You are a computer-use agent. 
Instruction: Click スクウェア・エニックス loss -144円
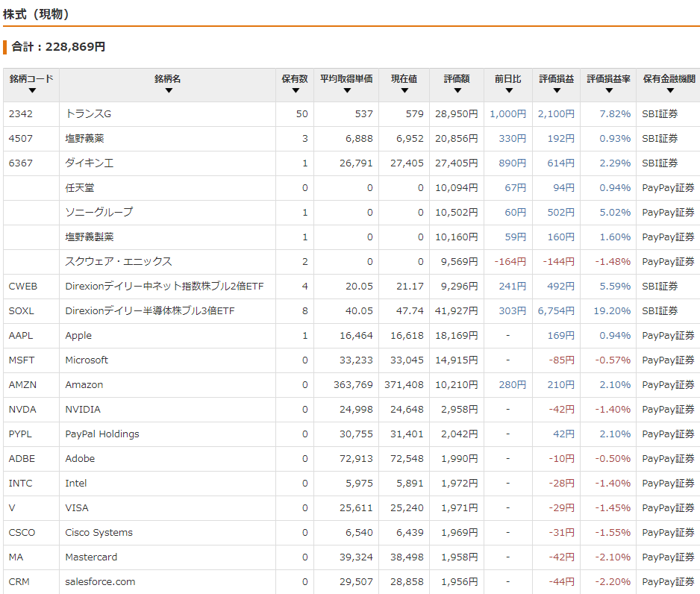(x=558, y=261)
